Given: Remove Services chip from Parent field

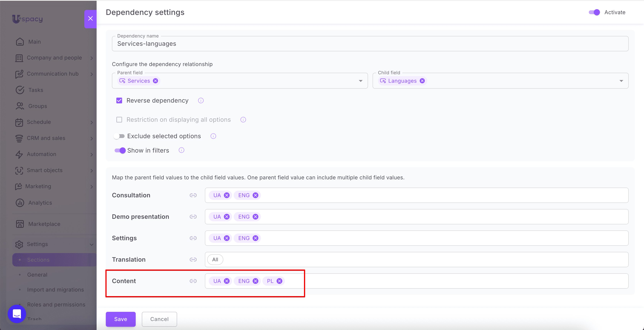Looking at the screenshot, I should [x=155, y=81].
